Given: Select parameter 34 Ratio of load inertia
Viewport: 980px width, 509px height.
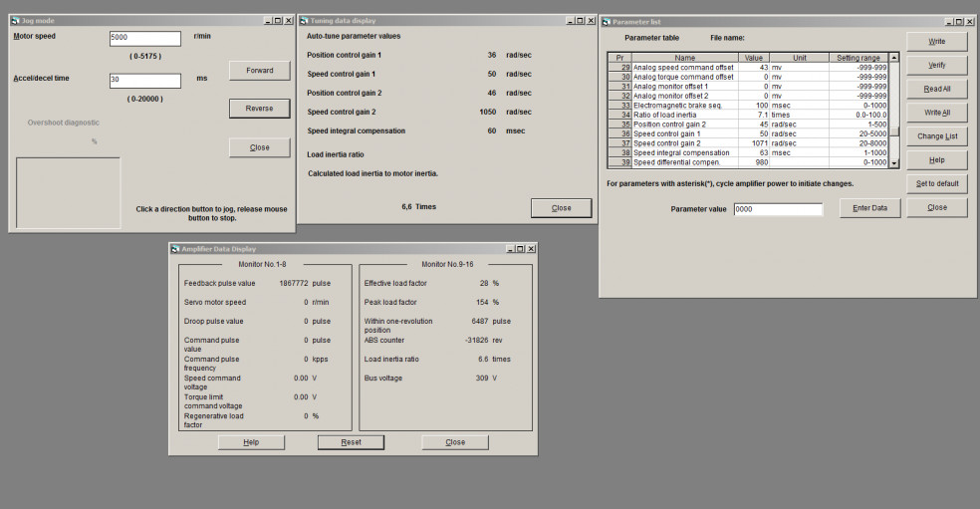Looking at the screenshot, I should [748, 116].
